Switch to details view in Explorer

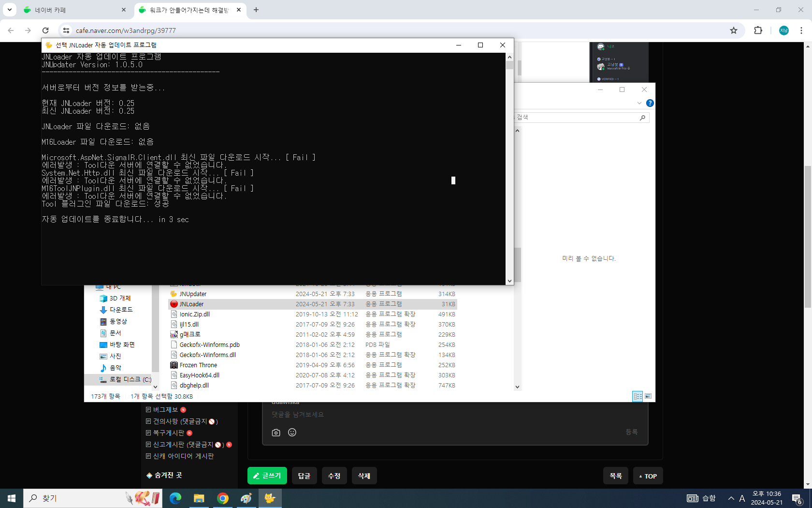pos(638,396)
